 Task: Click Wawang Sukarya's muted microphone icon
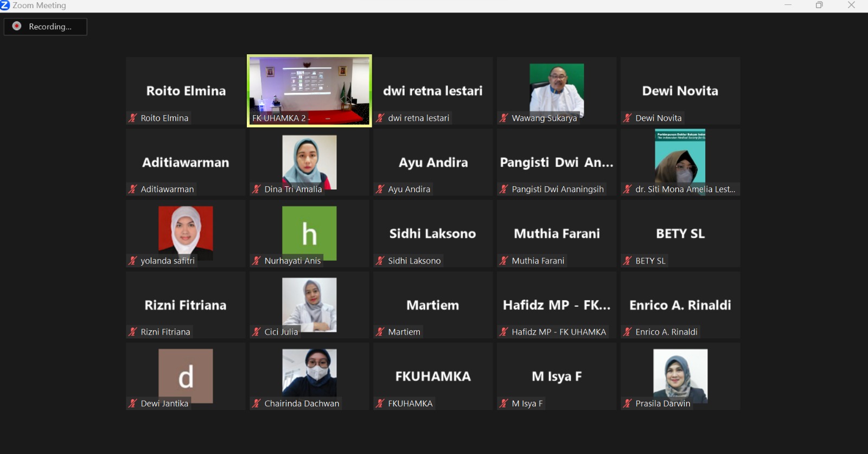coord(503,118)
